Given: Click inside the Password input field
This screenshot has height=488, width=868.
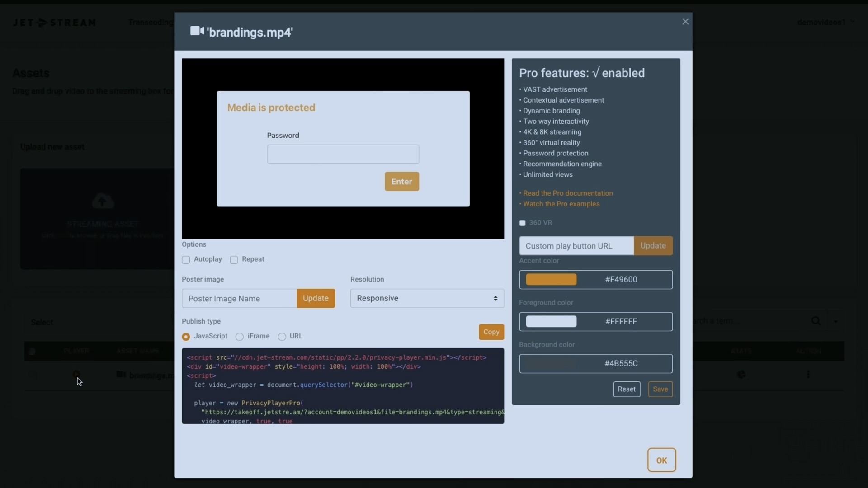Looking at the screenshot, I should pos(343,154).
